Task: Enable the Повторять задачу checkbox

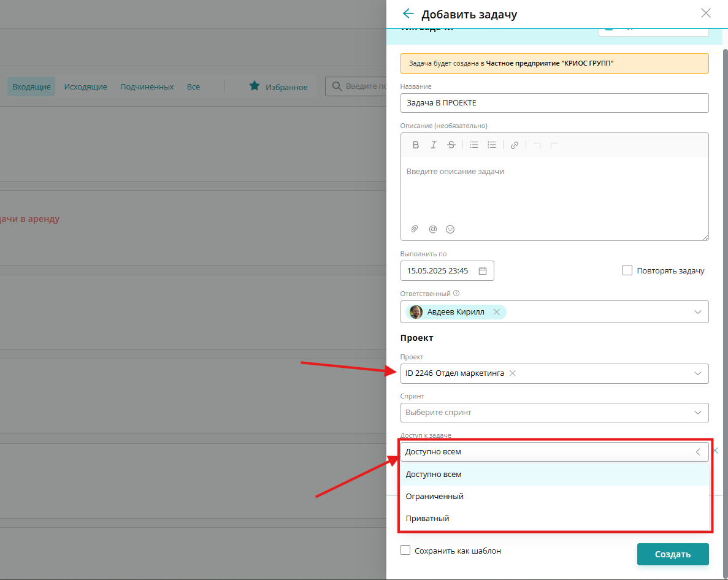Action: coord(627,270)
